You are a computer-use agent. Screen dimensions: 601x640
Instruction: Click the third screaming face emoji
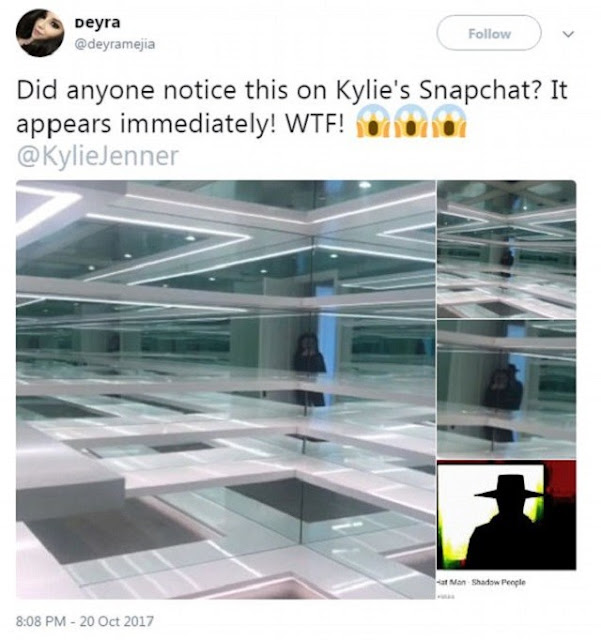(449, 121)
